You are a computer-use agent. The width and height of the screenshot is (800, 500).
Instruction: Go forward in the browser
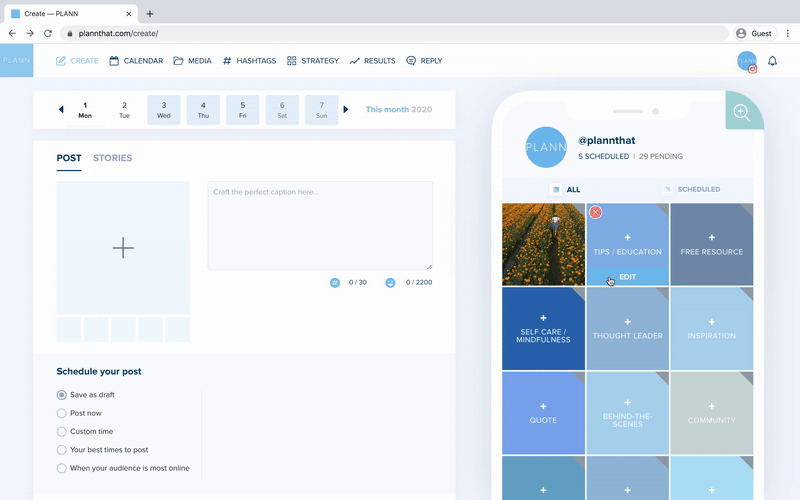click(x=30, y=33)
